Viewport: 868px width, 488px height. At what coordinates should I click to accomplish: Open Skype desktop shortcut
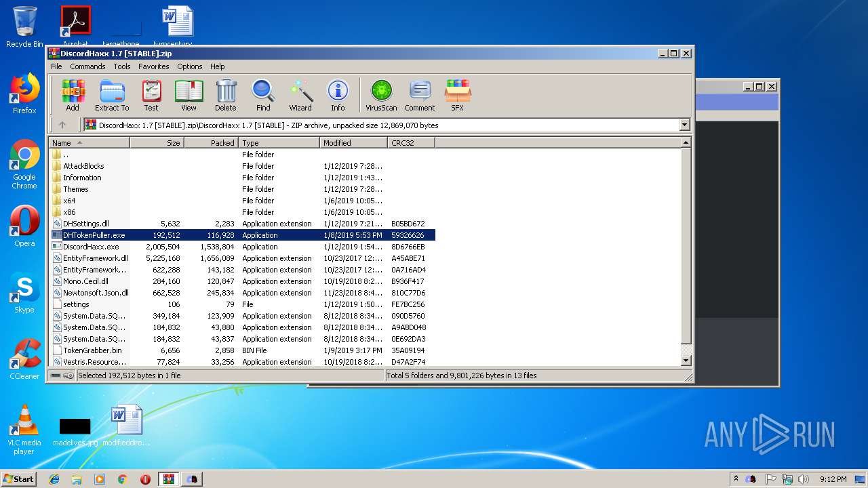coord(24,293)
